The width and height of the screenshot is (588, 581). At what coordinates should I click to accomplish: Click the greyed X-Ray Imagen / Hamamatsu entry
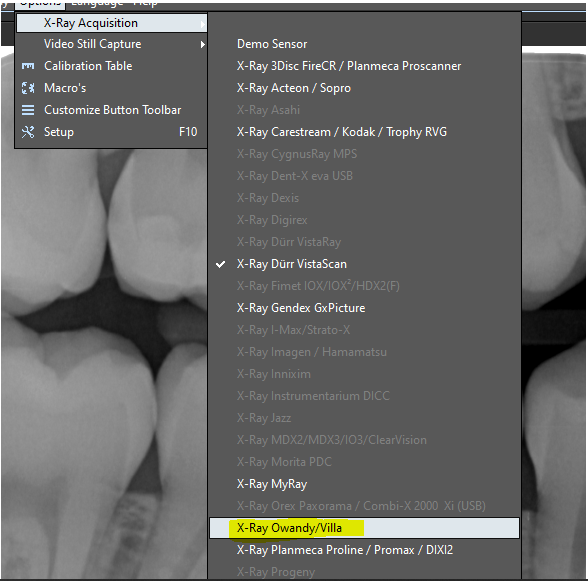click(x=364, y=352)
